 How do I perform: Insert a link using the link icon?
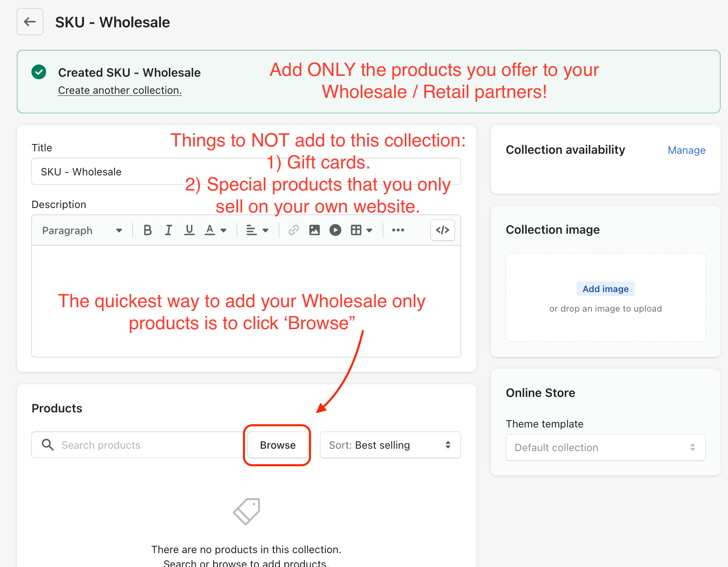coord(293,230)
